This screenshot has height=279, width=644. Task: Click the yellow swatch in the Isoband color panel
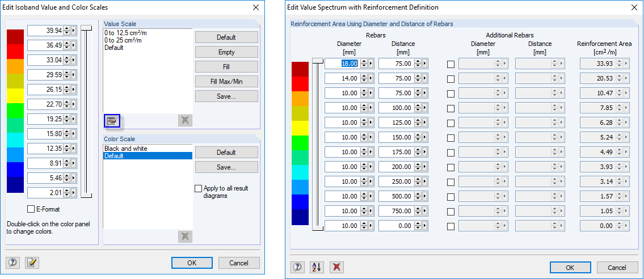pyautogui.click(x=16, y=96)
